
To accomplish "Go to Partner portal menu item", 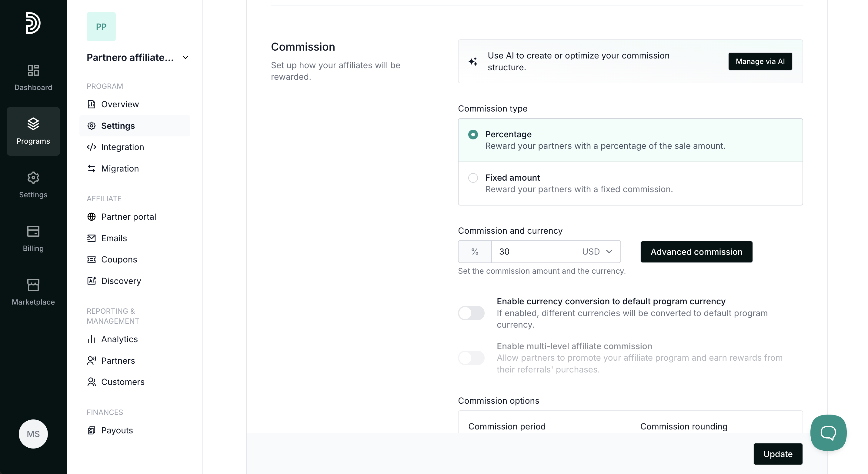I will [129, 217].
